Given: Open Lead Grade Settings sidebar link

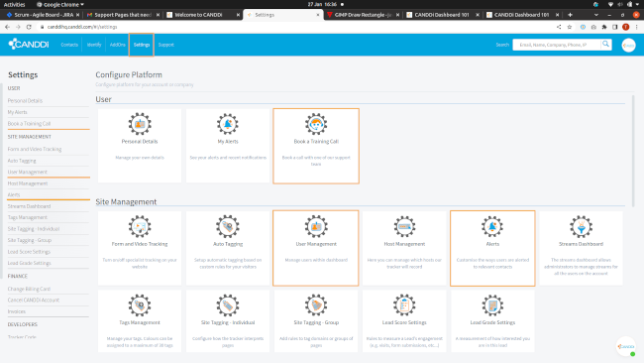Looking at the screenshot, I should (29, 263).
